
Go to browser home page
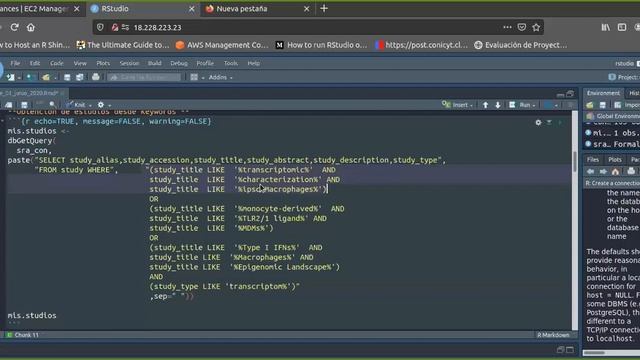pyautogui.click(x=31, y=27)
